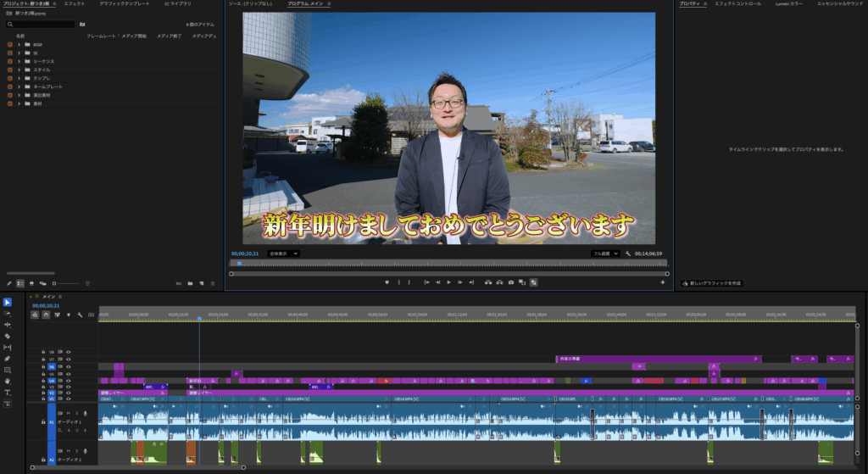Open timeline display settings wrench icon
The width and height of the screenshot is (868, 474).
tap(79, 315)
